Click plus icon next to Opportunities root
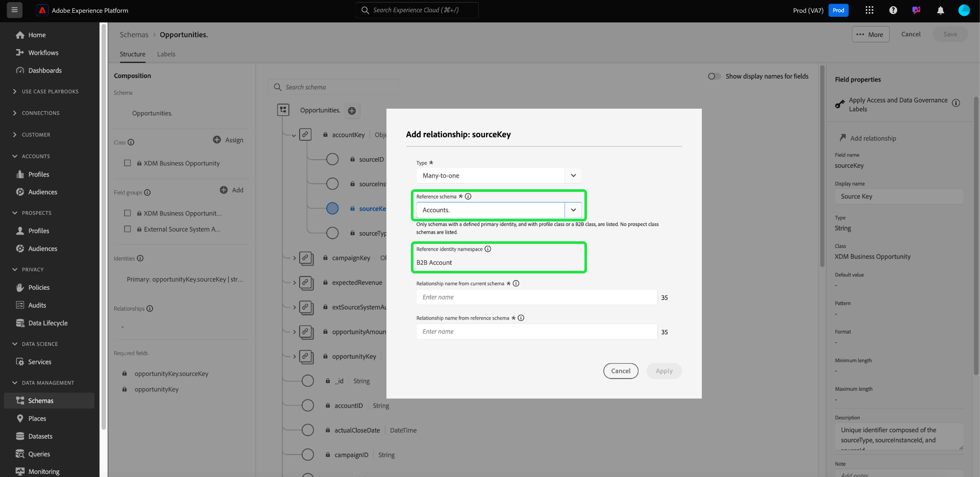Screen dimensions: 980x477 [352, 111]
